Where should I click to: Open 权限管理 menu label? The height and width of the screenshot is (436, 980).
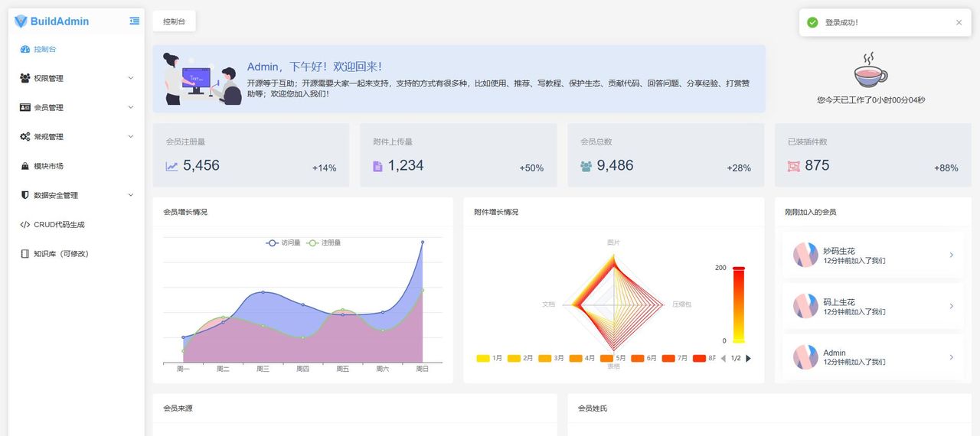pos(48,78)
